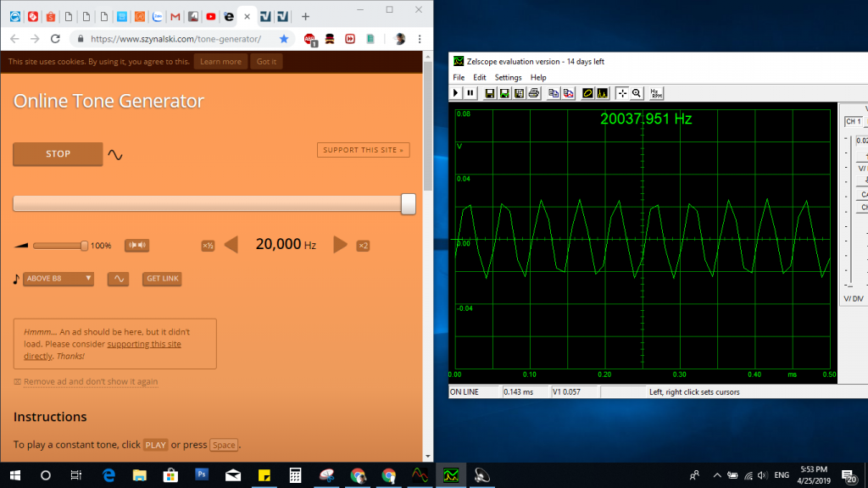Select the zoom magnifier tool in Zelscope
Screen dimensions: 868x488
point(636,93)
